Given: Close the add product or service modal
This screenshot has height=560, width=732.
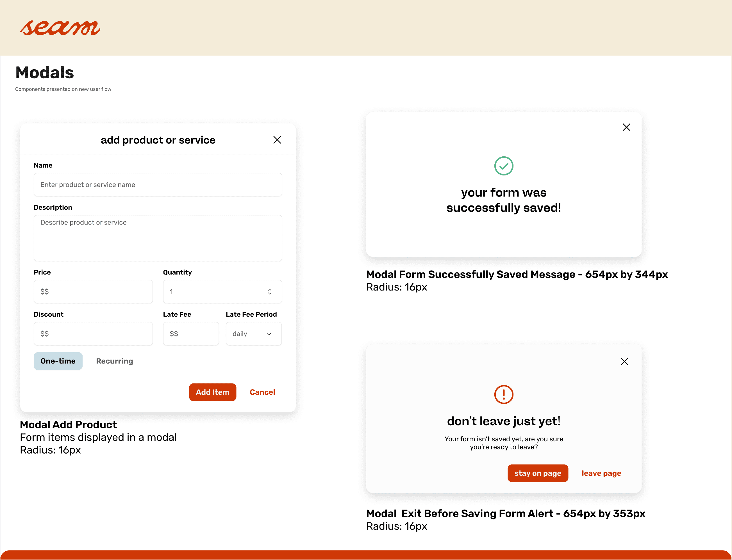Looking at the screenshot, I should (x=277, y=140).
